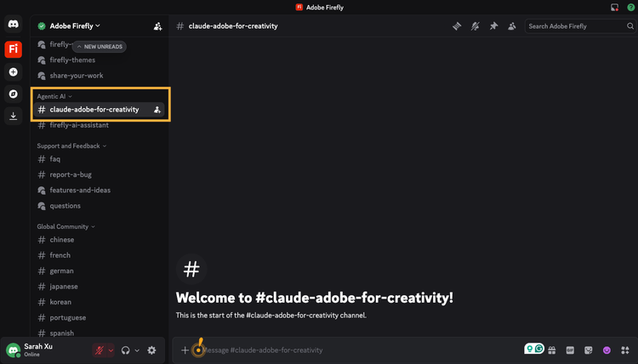Open the portuguese channel
Screen dimensions: 638x364
coord(100,317)
